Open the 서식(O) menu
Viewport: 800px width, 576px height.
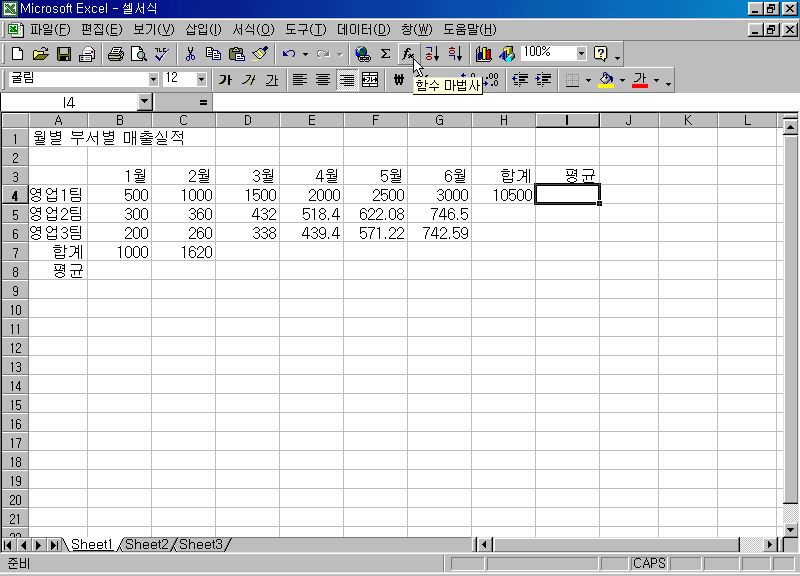[x=253, y=30]
